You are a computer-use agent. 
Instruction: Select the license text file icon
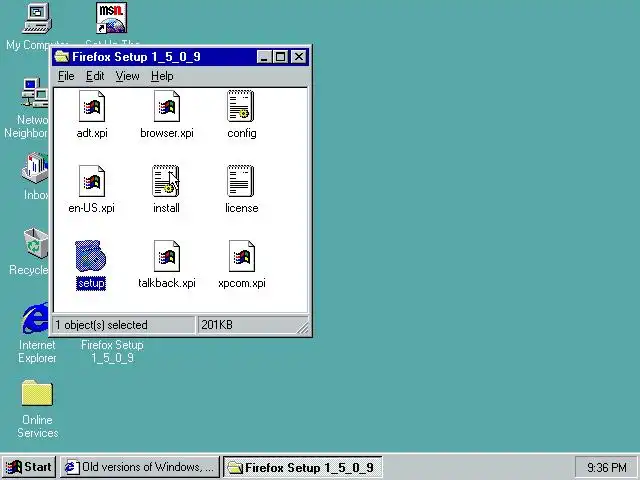coord(241,181)
